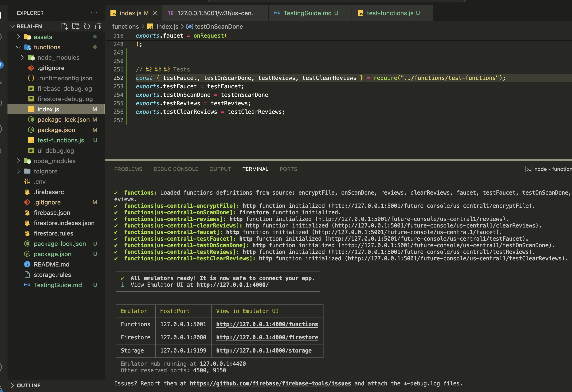
Task: Collapse all folders in Explorer
Action: pos(98,26)
